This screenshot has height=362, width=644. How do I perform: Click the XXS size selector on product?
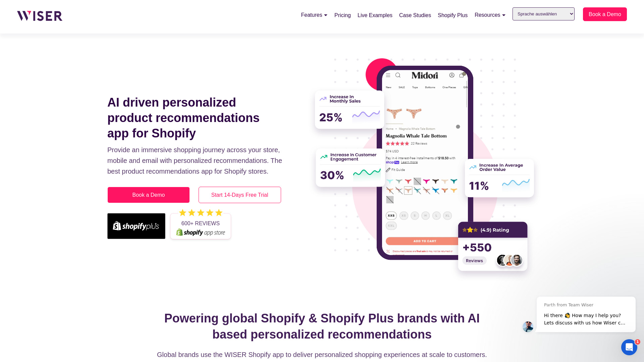(x=391, y=216)
